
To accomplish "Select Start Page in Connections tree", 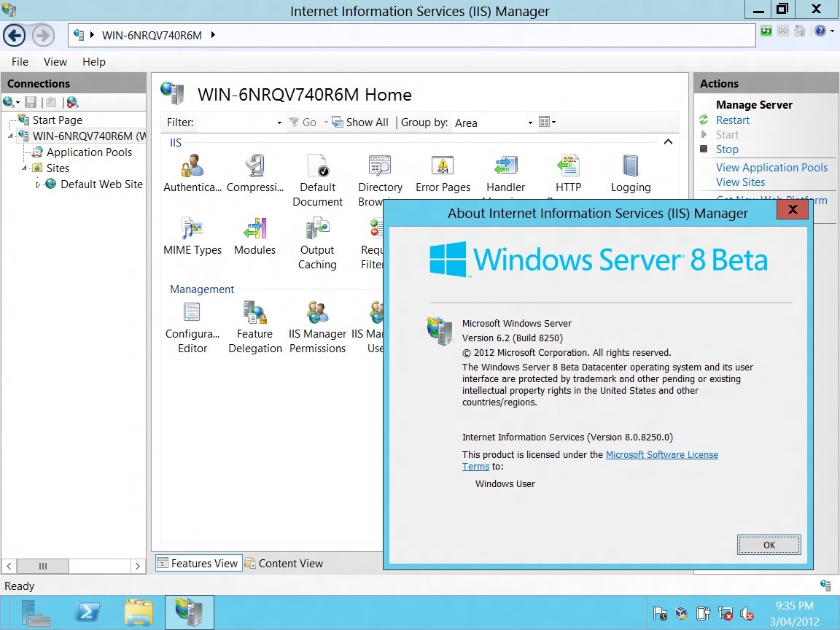I will point(58,120).
